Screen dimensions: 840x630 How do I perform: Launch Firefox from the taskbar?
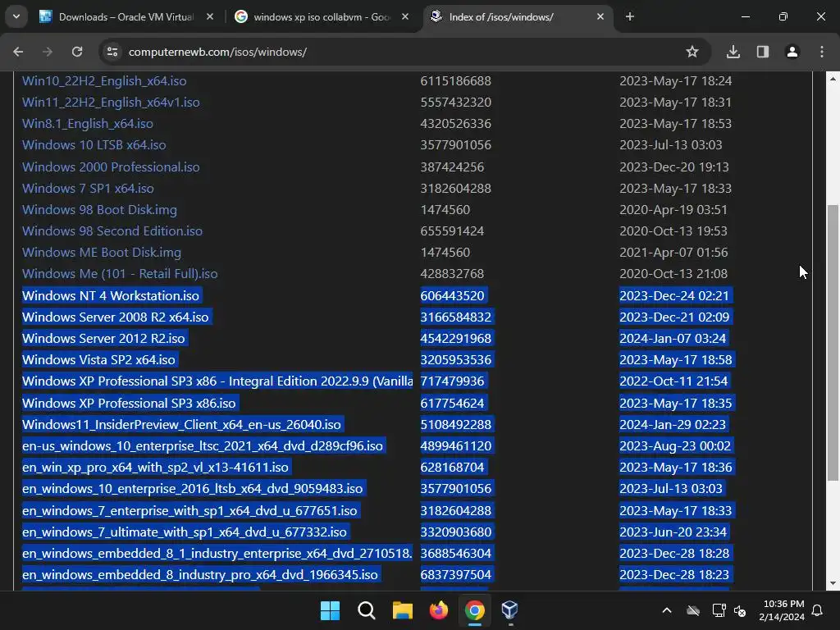pyautogui.click(x=439, y=610)
